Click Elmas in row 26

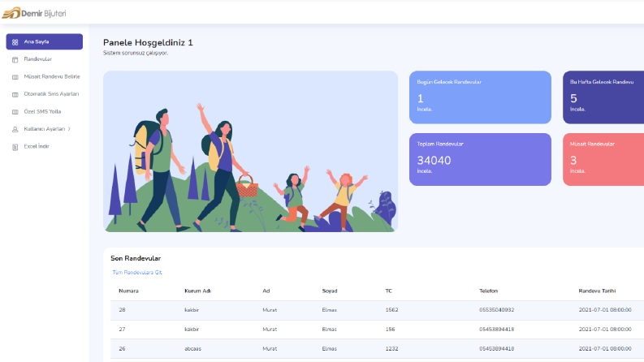(x=330, y=349)
